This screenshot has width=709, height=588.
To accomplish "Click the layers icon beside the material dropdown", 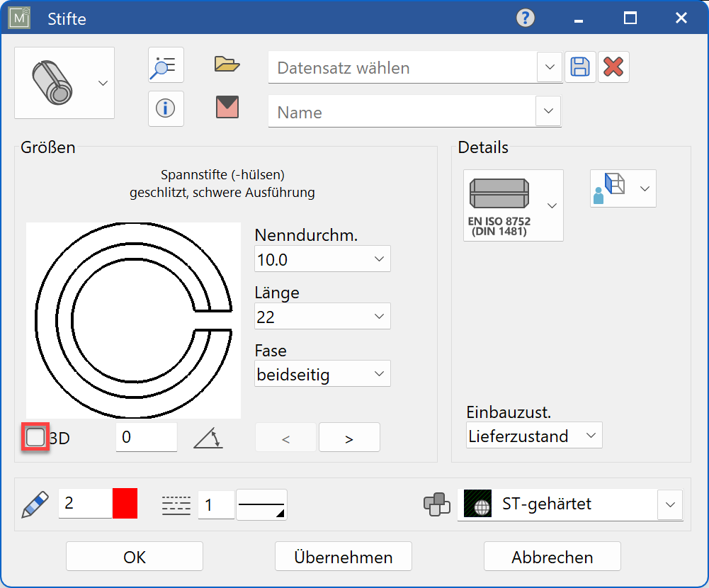I will tap(437, 504).
